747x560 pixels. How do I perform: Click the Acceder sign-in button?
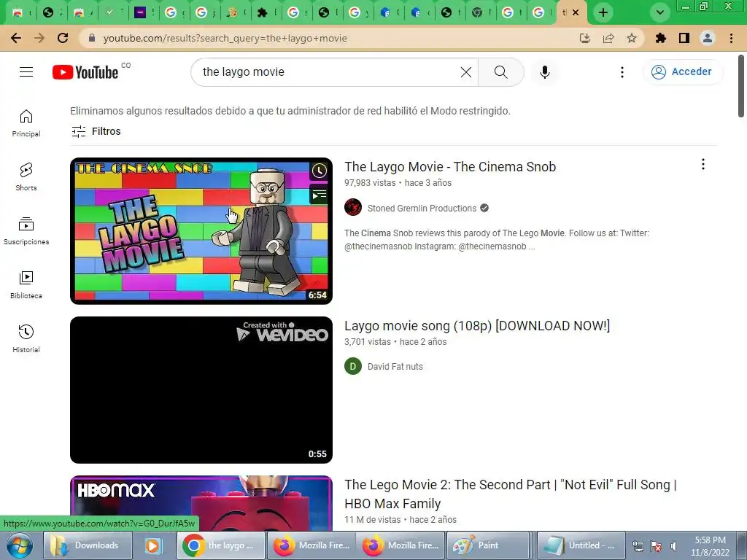[682, 72]
